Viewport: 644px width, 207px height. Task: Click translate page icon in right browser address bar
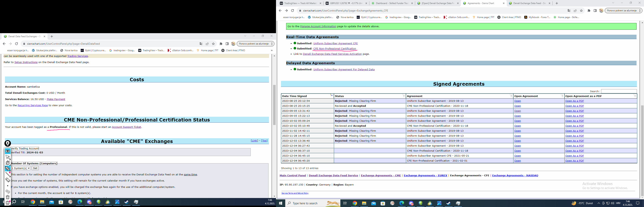click(x=569, y=11)
